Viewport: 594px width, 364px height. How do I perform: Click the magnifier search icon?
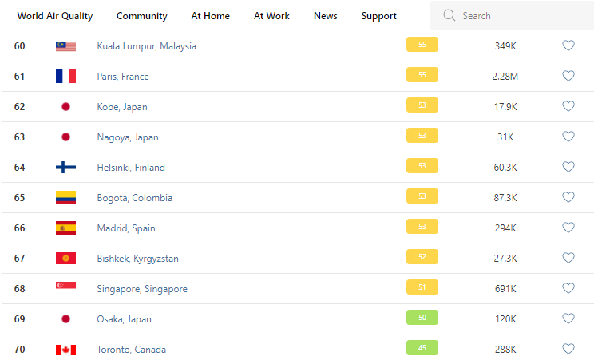pyautogui.click(x=449, y=15)
